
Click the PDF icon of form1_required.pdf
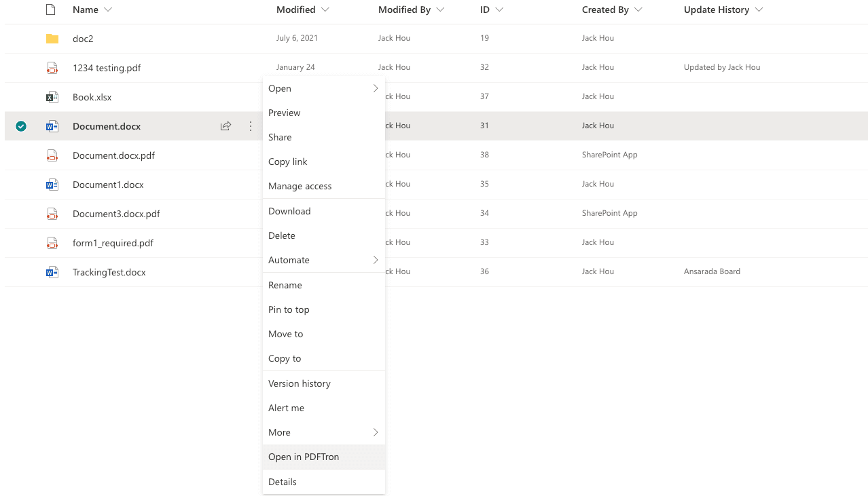[x=52, y=243]
